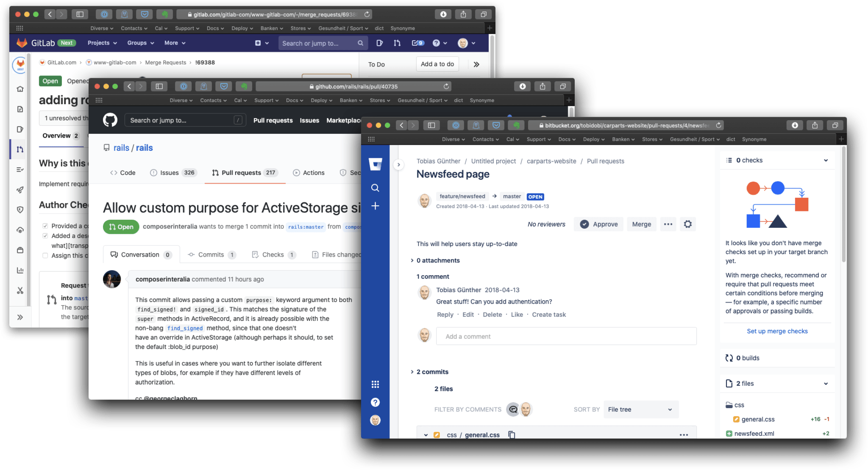The width and height of the screenshot is (868, 470).
Task: Open GitLab help question mark menu
Action: click(440, 43)
